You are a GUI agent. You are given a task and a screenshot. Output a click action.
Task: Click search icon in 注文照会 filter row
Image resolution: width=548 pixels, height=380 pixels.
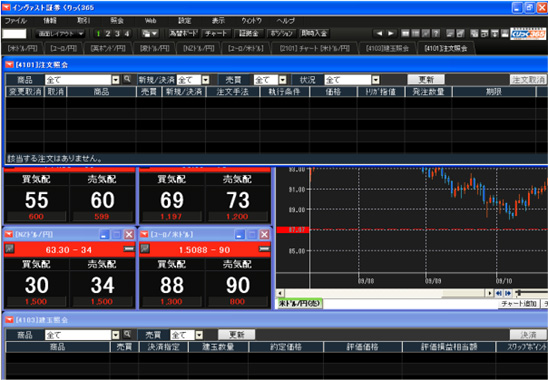click(x=127, y=79)
